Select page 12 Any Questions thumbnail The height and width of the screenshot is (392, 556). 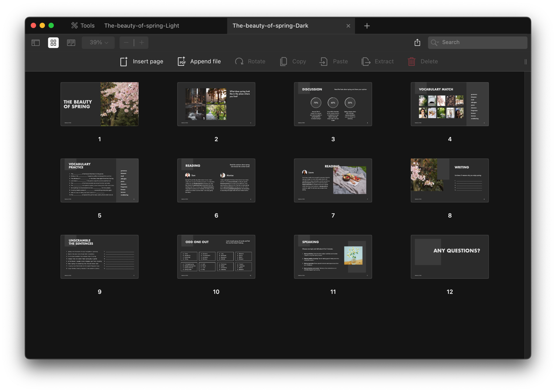pyautogui.click(x=450, y=257)
